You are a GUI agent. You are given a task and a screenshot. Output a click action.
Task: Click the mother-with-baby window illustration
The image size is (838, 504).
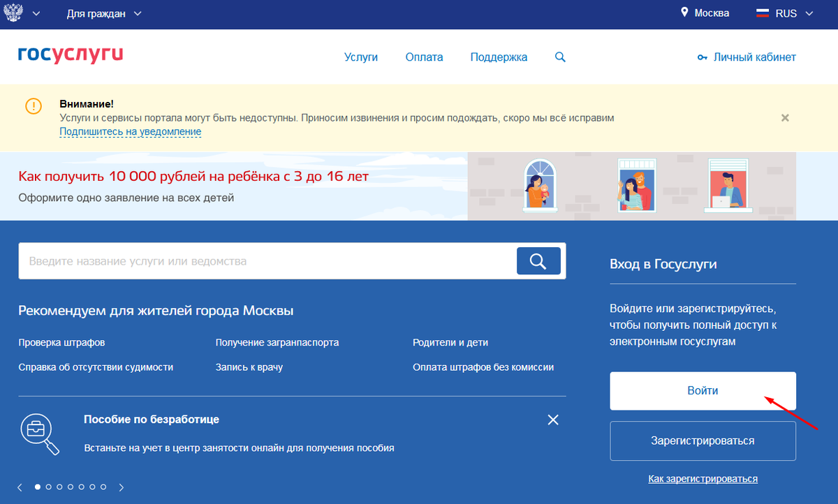pos(541,184)
